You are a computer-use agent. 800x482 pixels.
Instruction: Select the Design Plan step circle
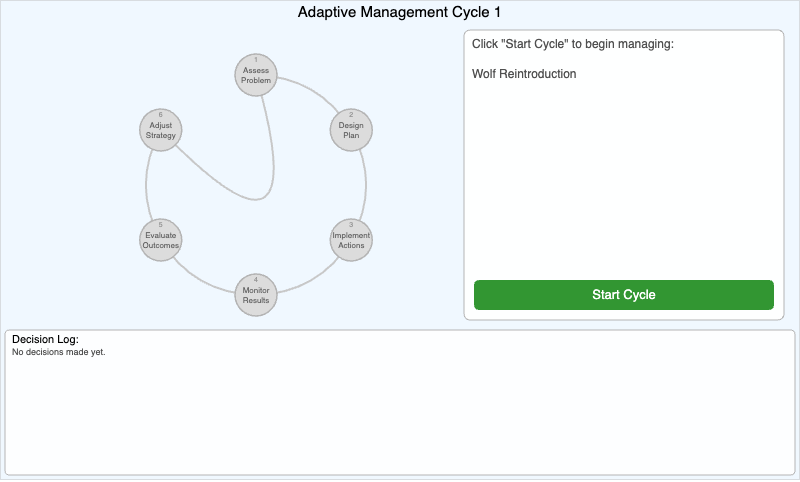pyautogui.click(x=351, y=130)
